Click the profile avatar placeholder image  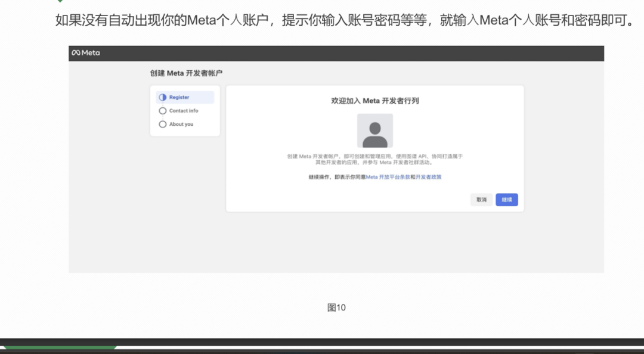pos(375,131)
